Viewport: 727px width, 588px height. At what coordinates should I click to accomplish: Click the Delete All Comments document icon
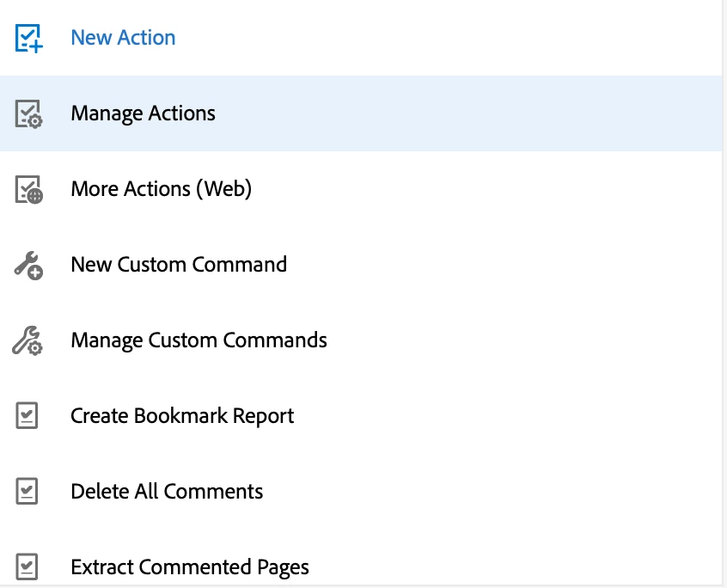[27, 492]
